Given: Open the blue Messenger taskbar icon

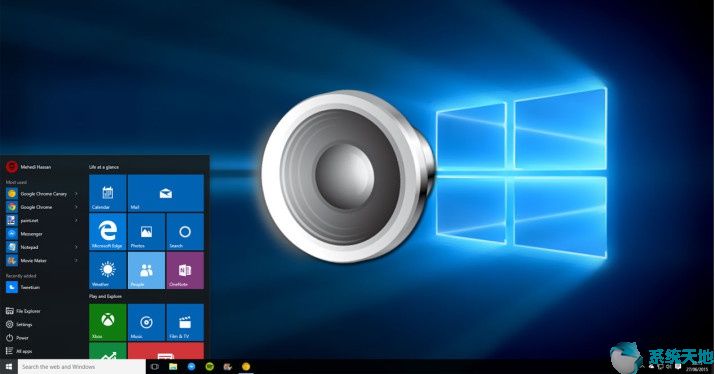Looking at the screenshot, I should point(192,367).
